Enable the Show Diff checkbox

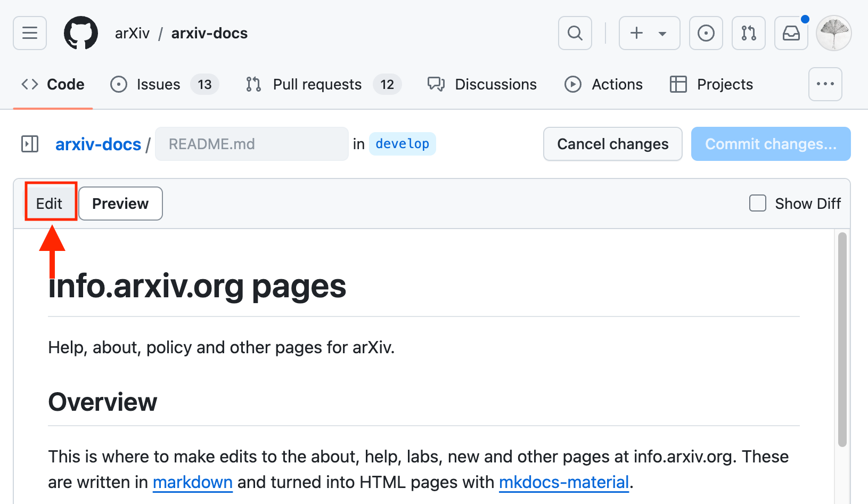(757, 203)
